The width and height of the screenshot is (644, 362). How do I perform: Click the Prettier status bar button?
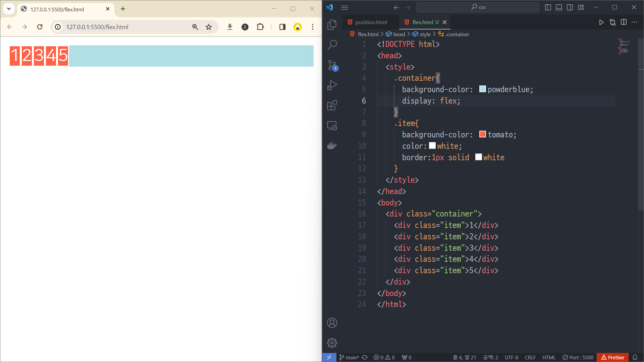[x=612, y=357]
